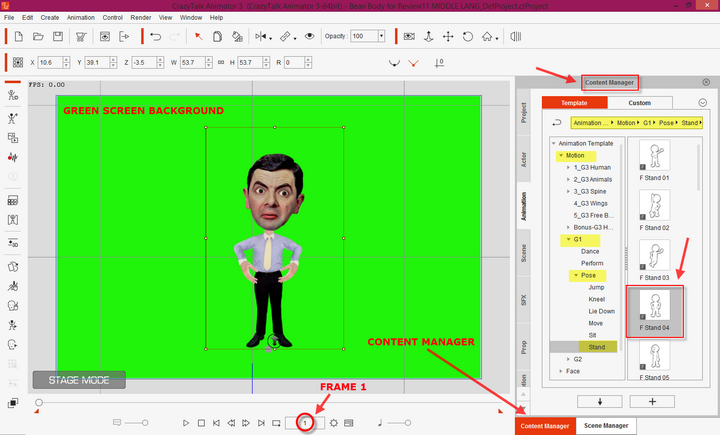The height and width of the screenshot is (435, 720).
Task: Open a project with the folder icon
Action: click(x=38, y=37)
